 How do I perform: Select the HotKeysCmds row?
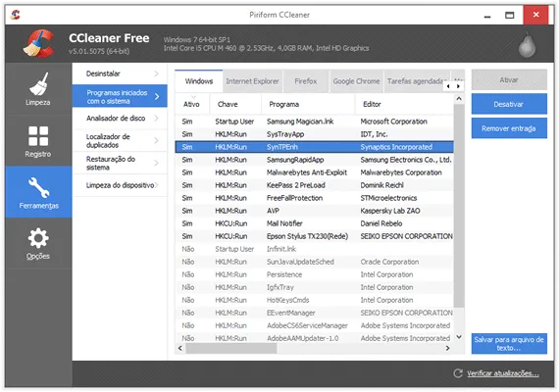[315, 300]
